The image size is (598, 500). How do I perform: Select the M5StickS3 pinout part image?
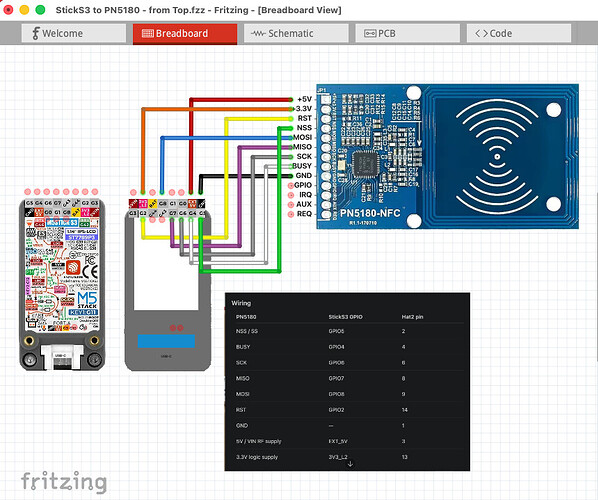point(62,284)
